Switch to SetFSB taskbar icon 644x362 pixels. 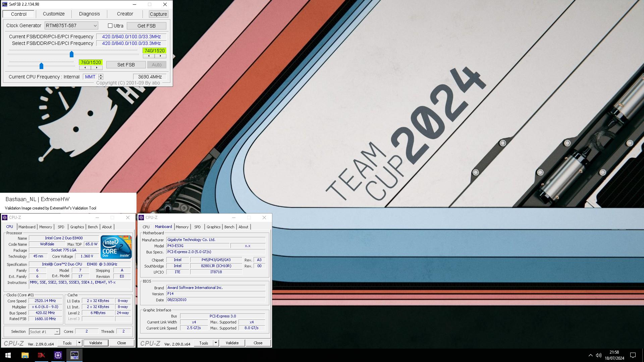click(x=74, y=355)
